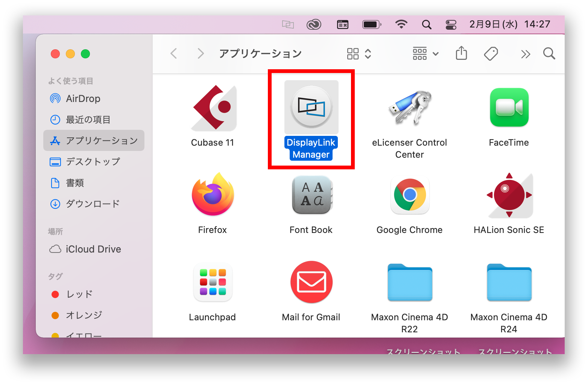This screenshot has height=385, width=588.
Task: Open 書類 in the sidebar
Action: click(94, 183)
